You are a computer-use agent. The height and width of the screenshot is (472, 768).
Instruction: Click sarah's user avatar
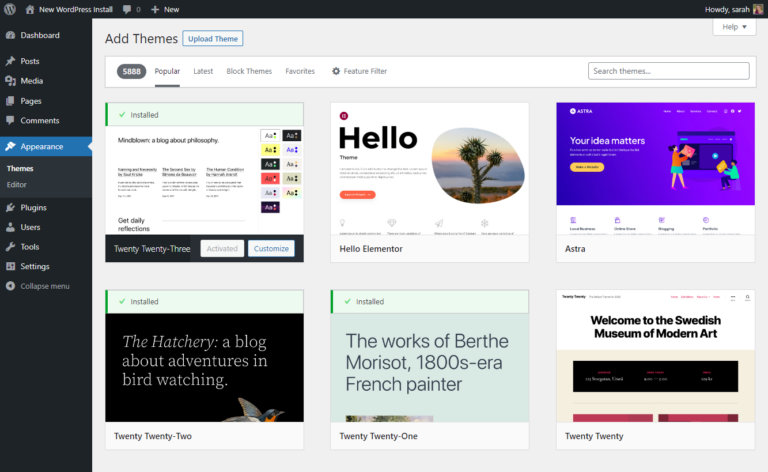click(x=758, y=9)
